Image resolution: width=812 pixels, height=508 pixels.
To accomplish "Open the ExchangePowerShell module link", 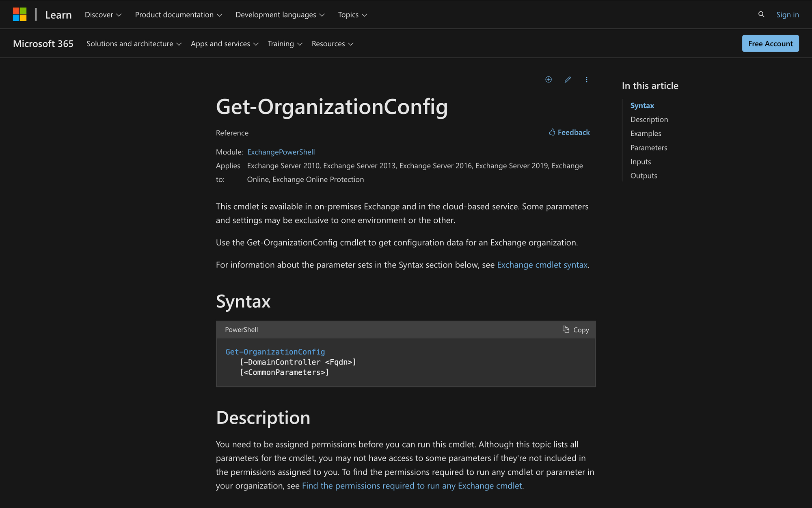I will pyautogui.click(x=281, y=152).
